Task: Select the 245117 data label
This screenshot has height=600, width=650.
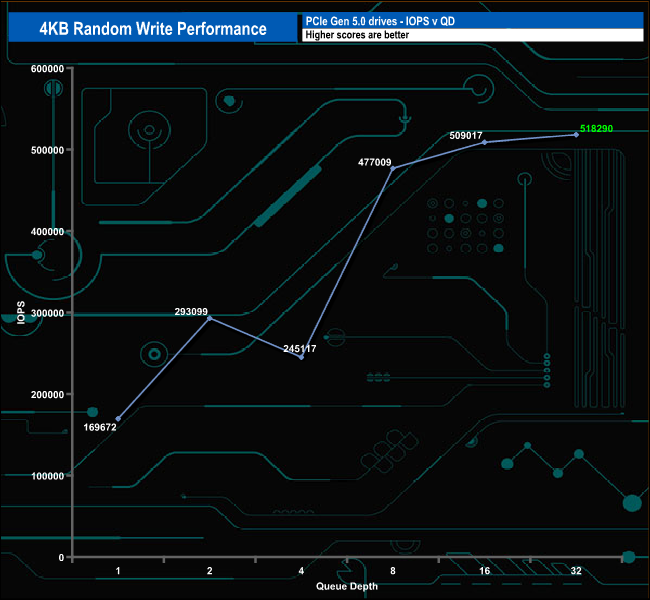Action: click(x=300, y=349)
